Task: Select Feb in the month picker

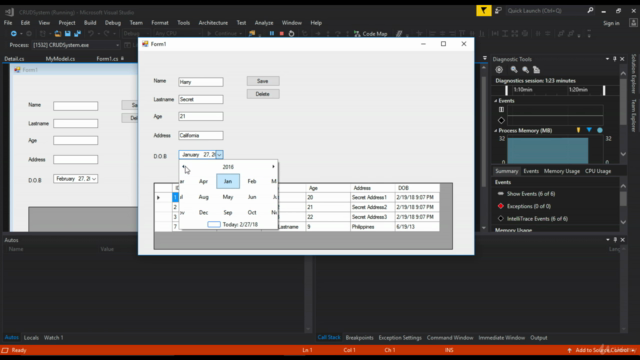Action: [252, 181]
